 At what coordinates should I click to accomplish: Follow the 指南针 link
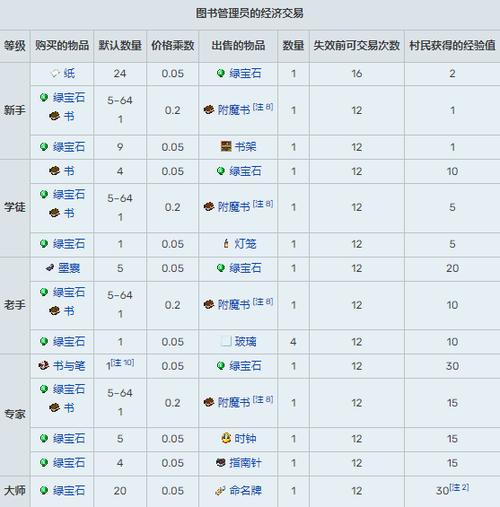(x=245, y=463)
